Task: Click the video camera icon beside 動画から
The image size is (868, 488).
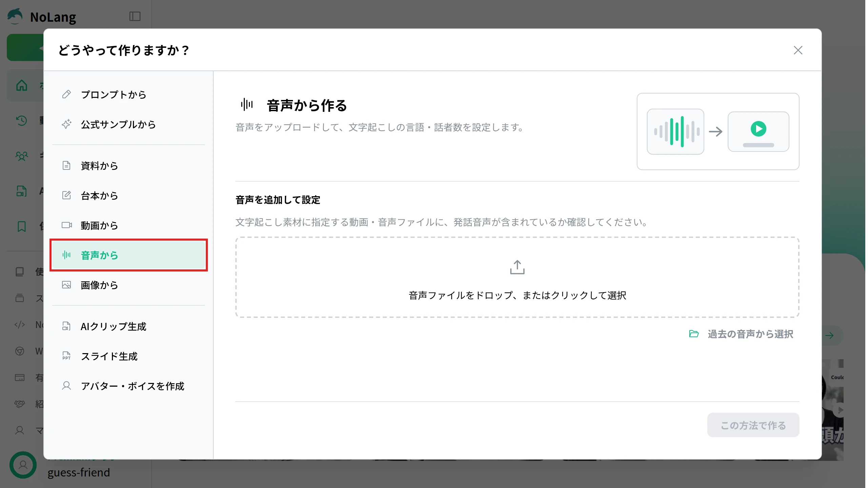Action: 67,225
